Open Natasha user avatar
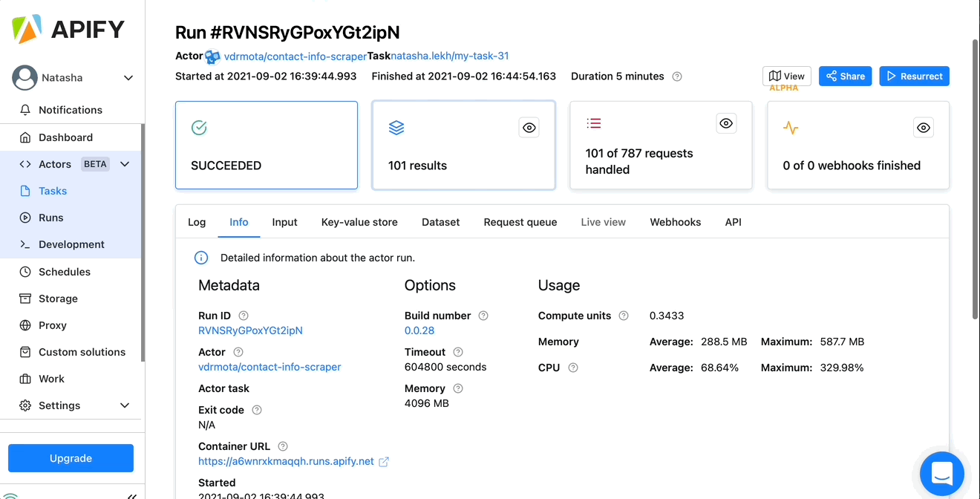 pos(24,77)
